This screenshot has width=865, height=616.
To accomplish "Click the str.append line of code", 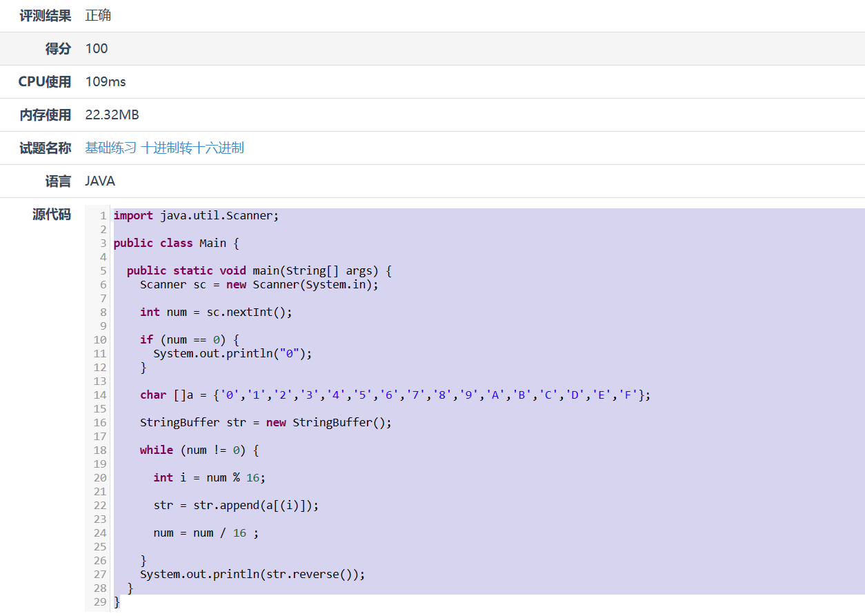I will coord(236,506).
